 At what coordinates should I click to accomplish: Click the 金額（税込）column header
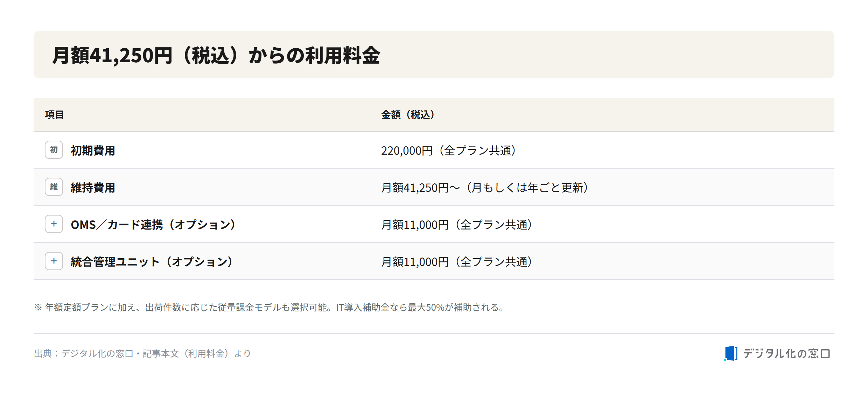[408, 114]
